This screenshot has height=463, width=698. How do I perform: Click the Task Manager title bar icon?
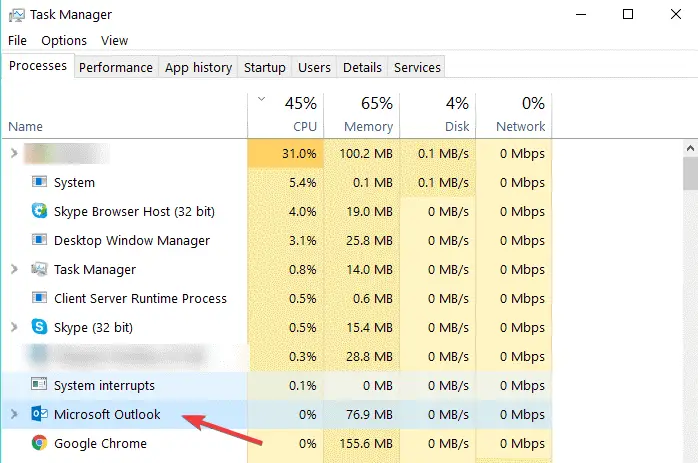pos(17,15)
